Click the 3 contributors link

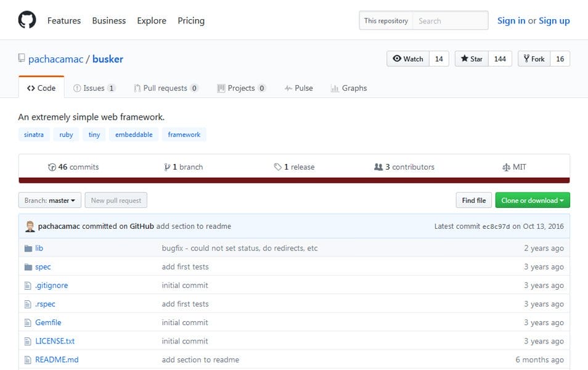click(x=404, y=167)
